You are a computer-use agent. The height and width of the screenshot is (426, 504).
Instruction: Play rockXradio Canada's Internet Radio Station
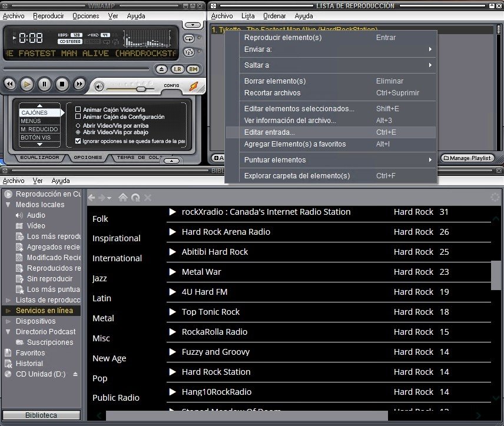[x=173, y=212]
